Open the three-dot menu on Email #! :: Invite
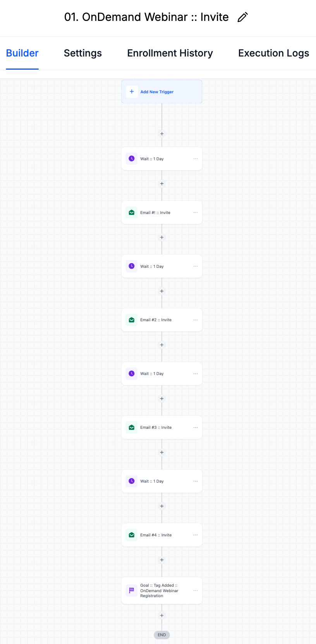Viewport: 316px width, 644px height. [x=196, y=212]
